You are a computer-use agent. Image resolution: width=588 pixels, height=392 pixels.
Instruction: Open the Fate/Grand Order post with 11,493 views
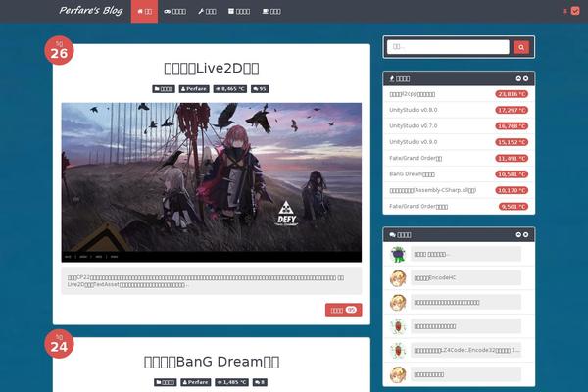click(416, 159)
